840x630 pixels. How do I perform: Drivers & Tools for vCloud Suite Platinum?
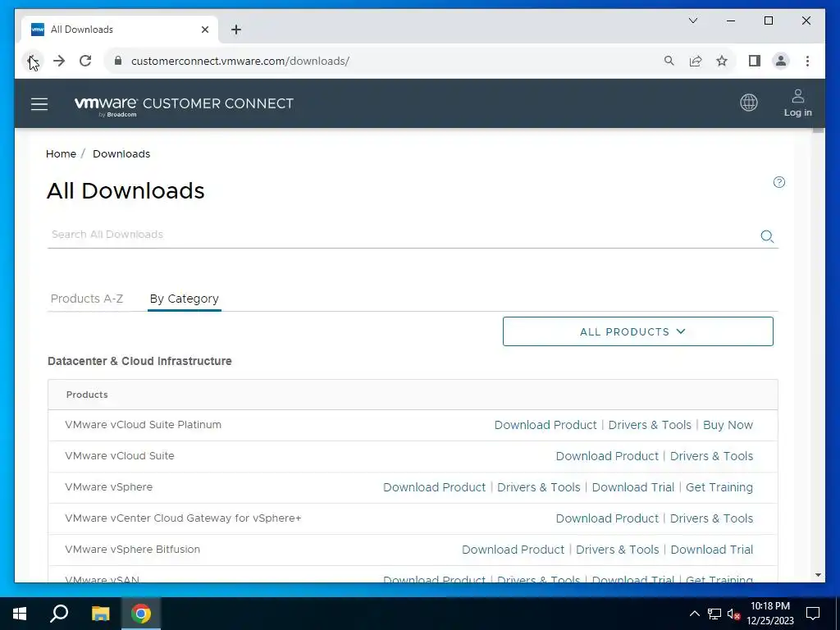point(650,425)
